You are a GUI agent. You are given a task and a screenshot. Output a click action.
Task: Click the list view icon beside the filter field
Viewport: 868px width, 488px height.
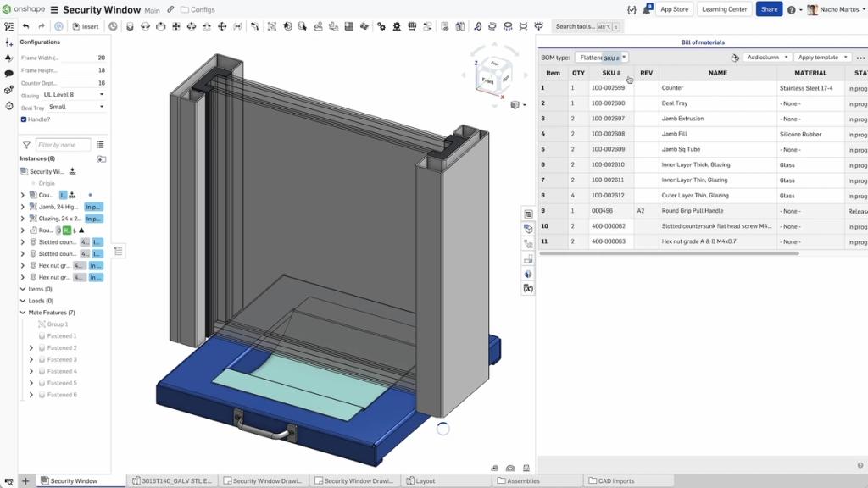coord(101,145)
